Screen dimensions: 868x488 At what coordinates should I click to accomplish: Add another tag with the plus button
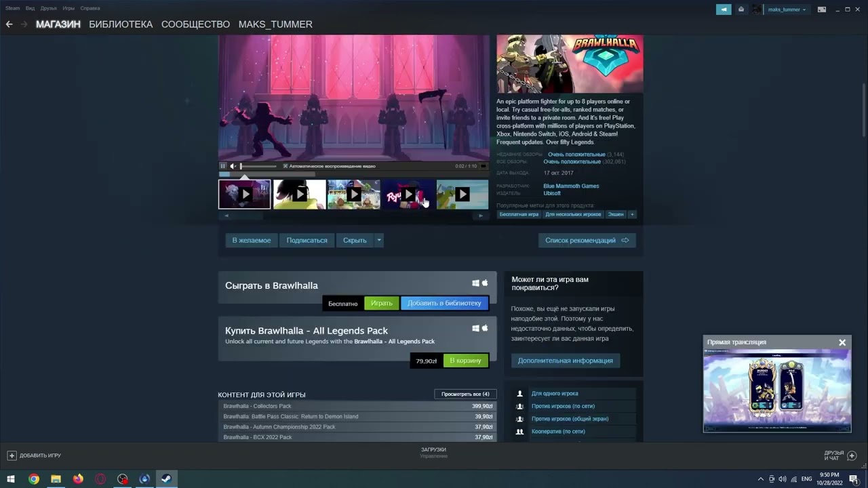pos(632,214)
